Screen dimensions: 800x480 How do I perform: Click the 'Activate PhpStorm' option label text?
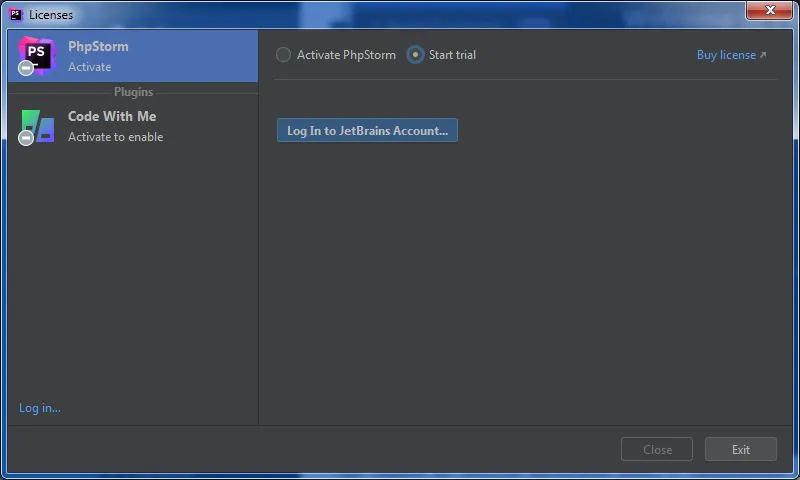pos(346,55)
